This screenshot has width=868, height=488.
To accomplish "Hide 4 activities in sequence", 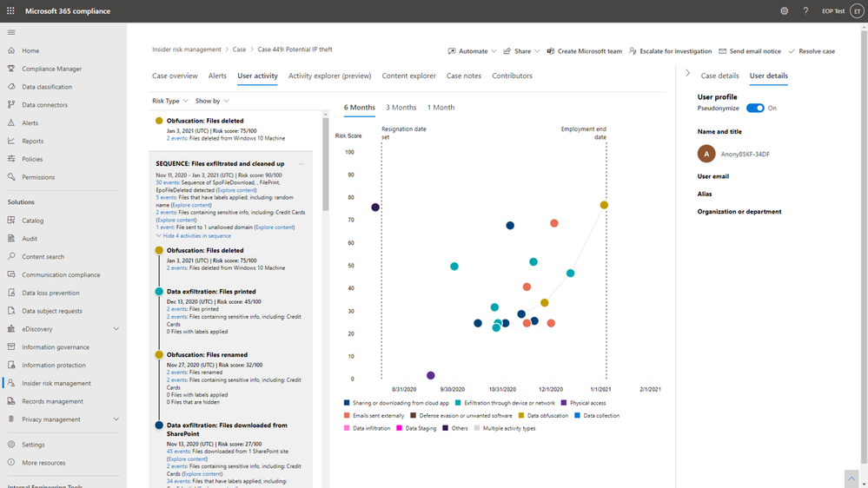I will point(193,235).
